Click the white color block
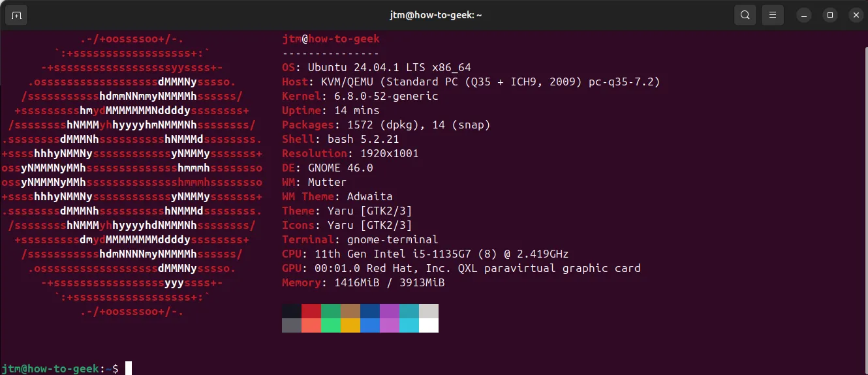868x375 pixels. point(429,325)
